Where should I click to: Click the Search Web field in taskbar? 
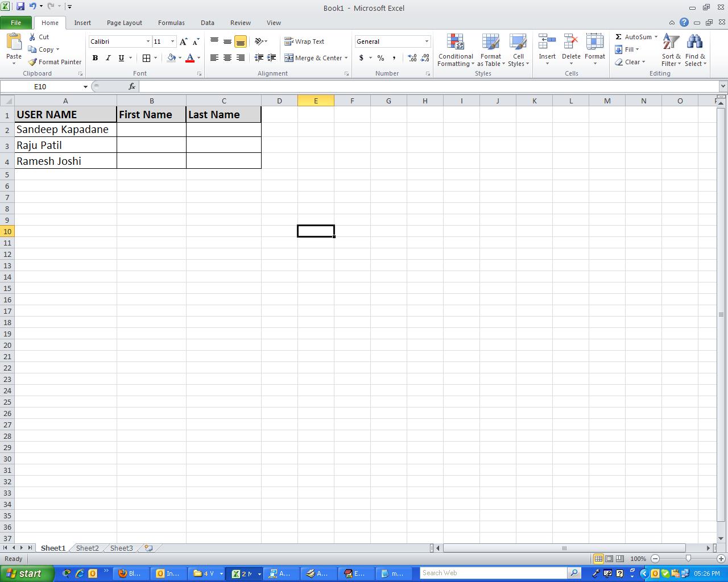[494, 573]
